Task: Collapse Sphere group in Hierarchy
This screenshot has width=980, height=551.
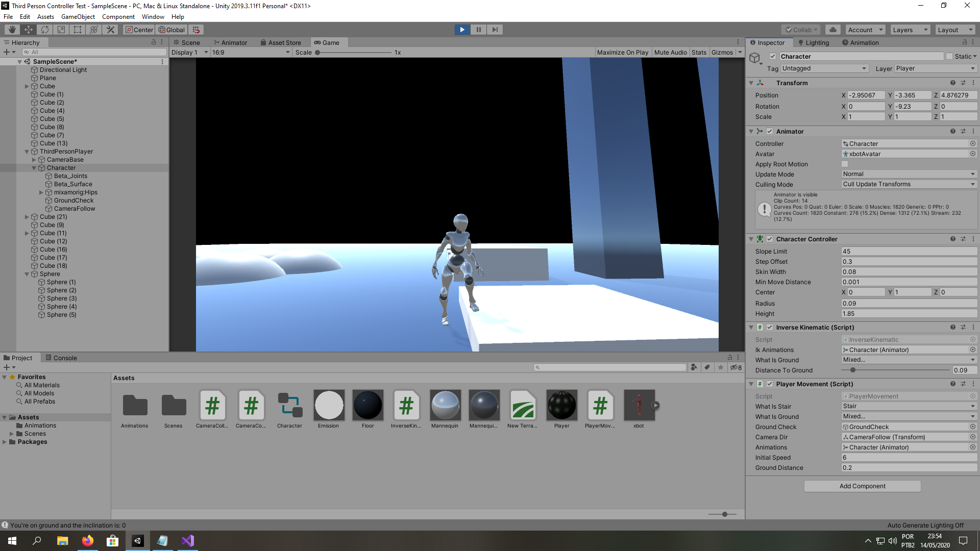Action: point(27,274)
